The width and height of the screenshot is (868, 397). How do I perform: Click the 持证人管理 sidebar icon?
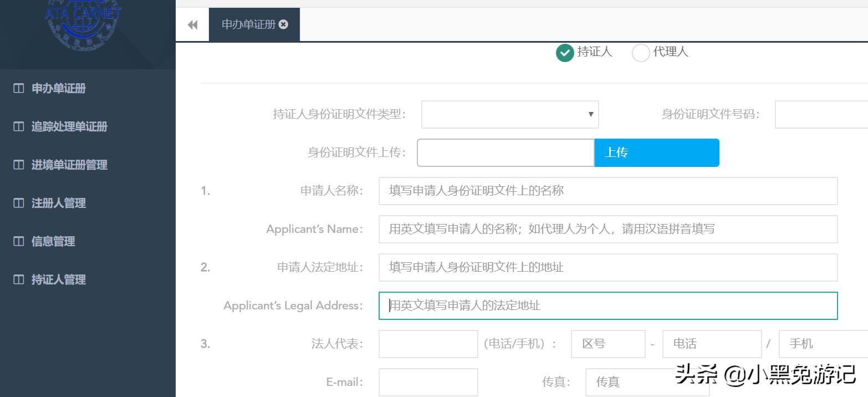pos(18,279)
